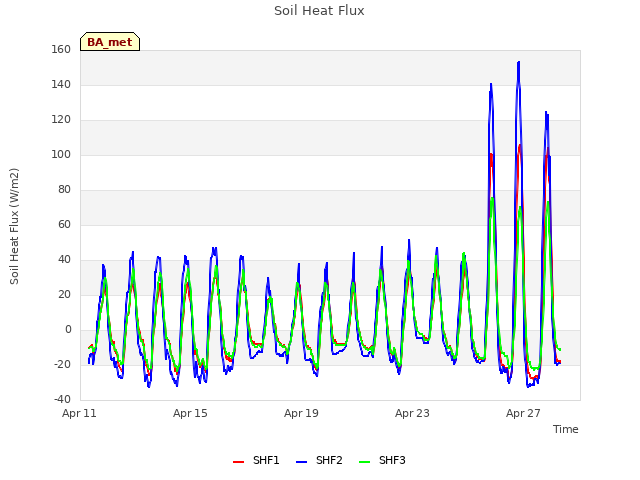The height and width of the screenshot is (480, 640).
Task: Click the Soil Heat Flux chart title
Action: pos(319,11)
